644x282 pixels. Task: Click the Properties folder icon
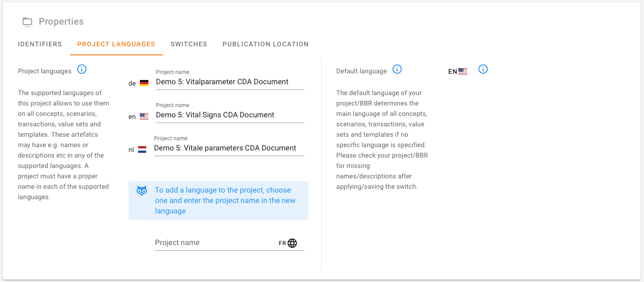(x=27, y=22)
